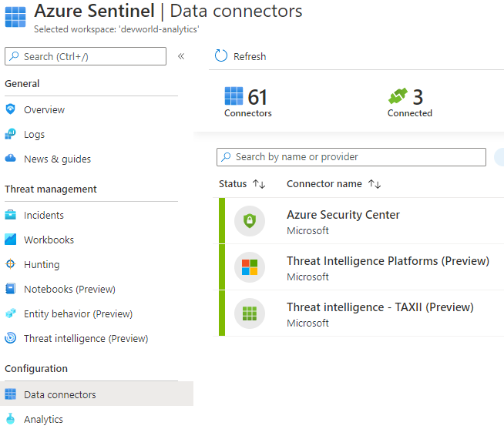Click Microsoft provider under Azure Security Center
This screenshot has height=429, width=504.
coord(308,230)
